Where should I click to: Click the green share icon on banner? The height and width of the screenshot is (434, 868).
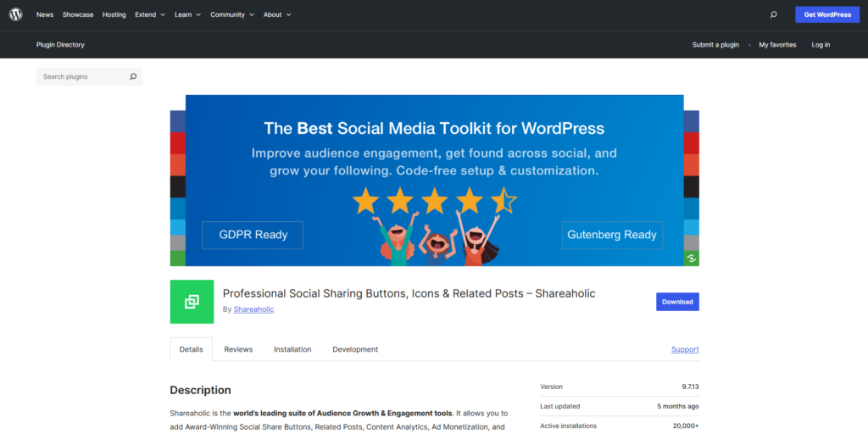click(692, 258)
